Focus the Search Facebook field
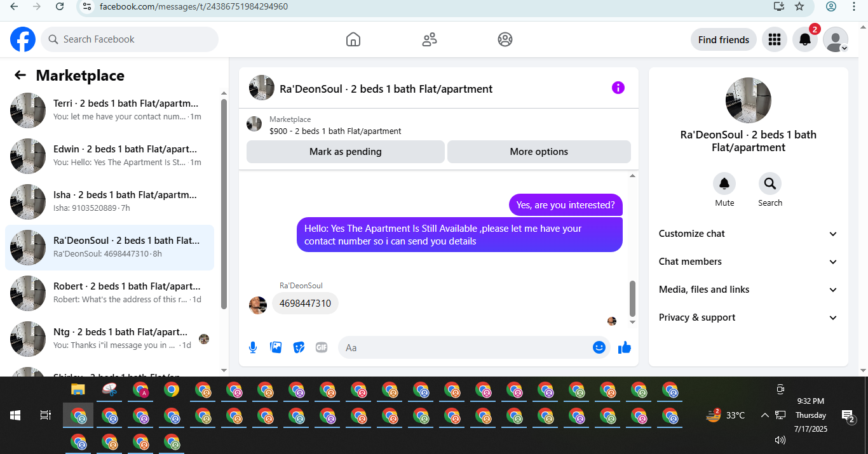 [x=130, y=39]
